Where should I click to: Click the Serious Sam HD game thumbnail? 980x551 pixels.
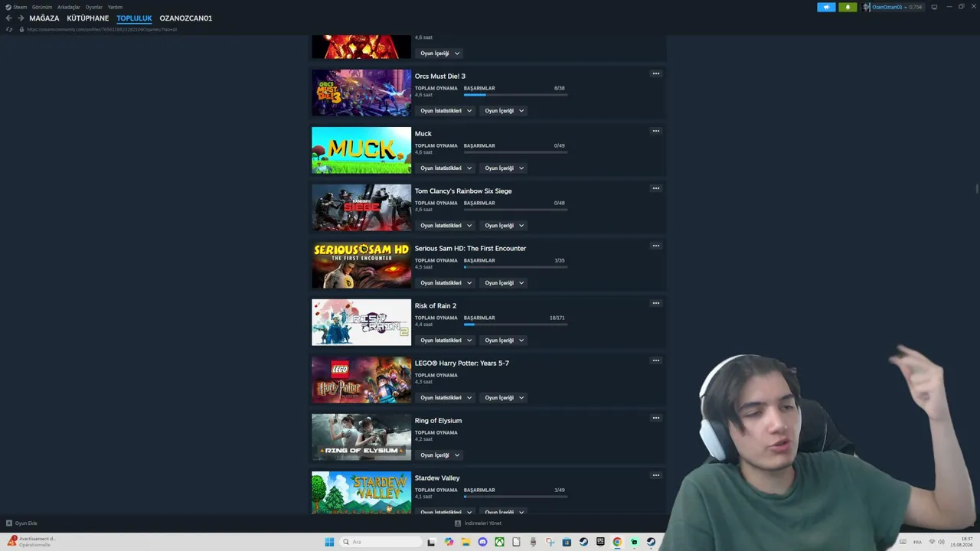361,265
